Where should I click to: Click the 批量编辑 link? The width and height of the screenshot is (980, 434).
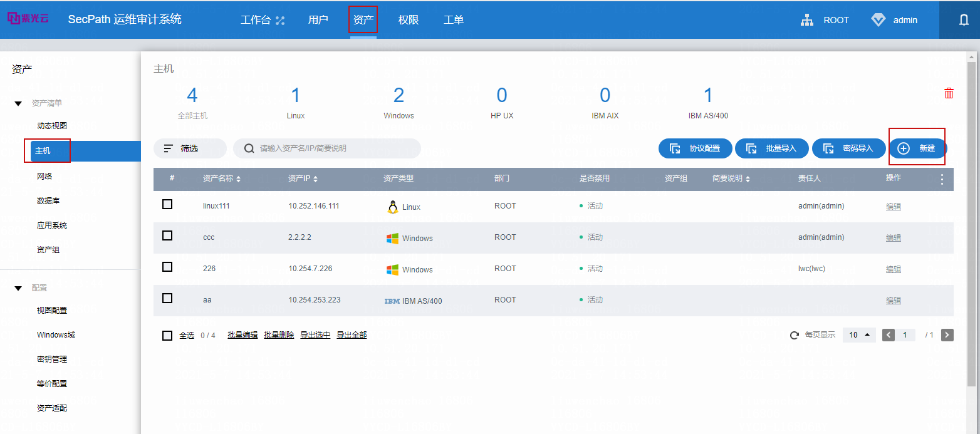[242, 335]
